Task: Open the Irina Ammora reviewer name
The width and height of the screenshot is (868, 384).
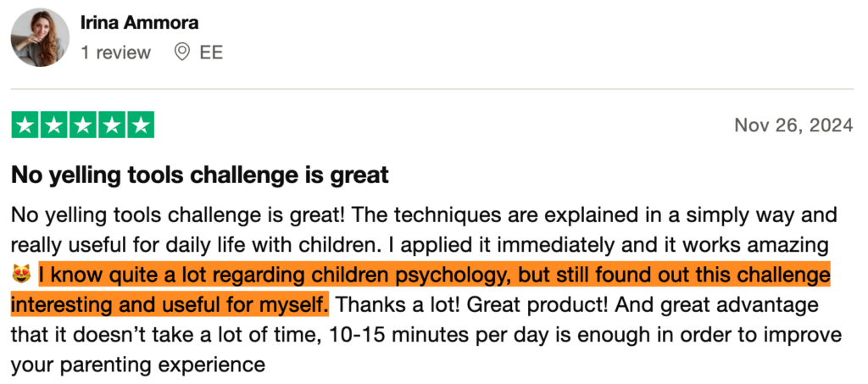Action: [140, 22]
